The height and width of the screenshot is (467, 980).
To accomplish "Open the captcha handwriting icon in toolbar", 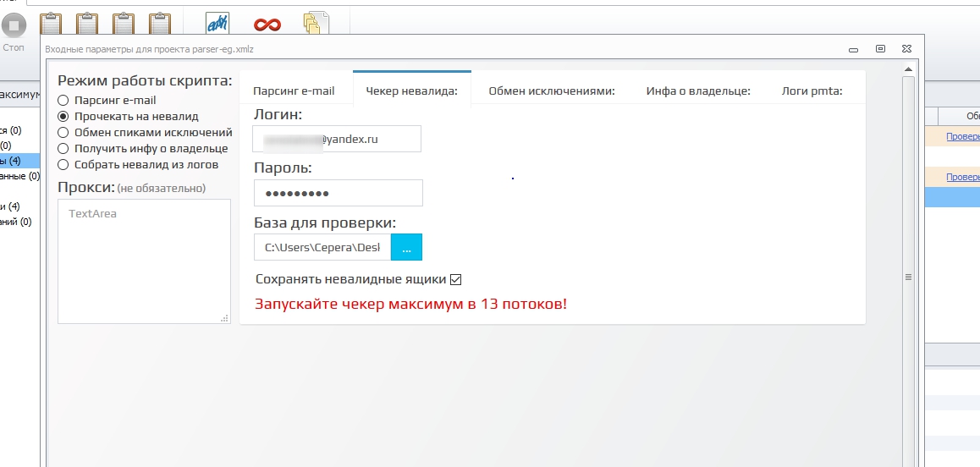I will coord(217,23).
